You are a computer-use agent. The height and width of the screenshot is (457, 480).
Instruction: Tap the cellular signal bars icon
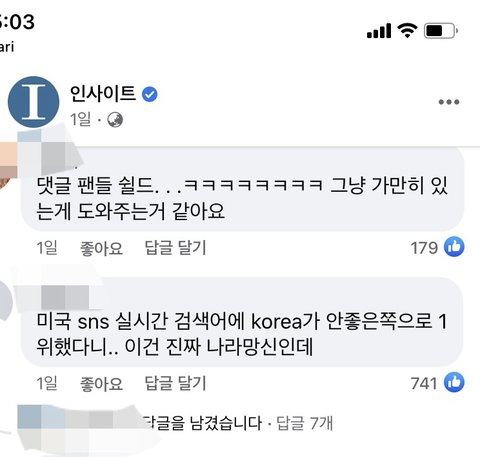(x=379, y=31)
